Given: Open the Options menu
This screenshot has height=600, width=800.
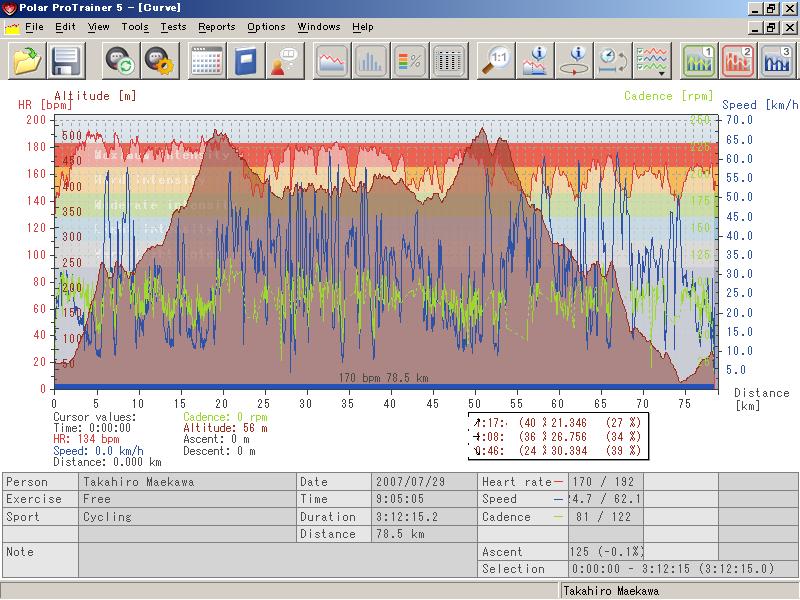Looking at the screenshot, I should (x=266, y=27).
